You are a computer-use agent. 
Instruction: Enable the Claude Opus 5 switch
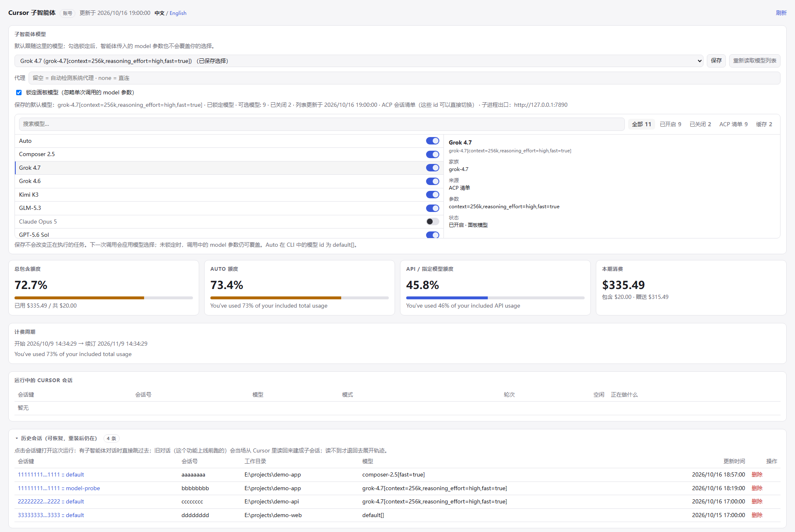click(432, 221)
